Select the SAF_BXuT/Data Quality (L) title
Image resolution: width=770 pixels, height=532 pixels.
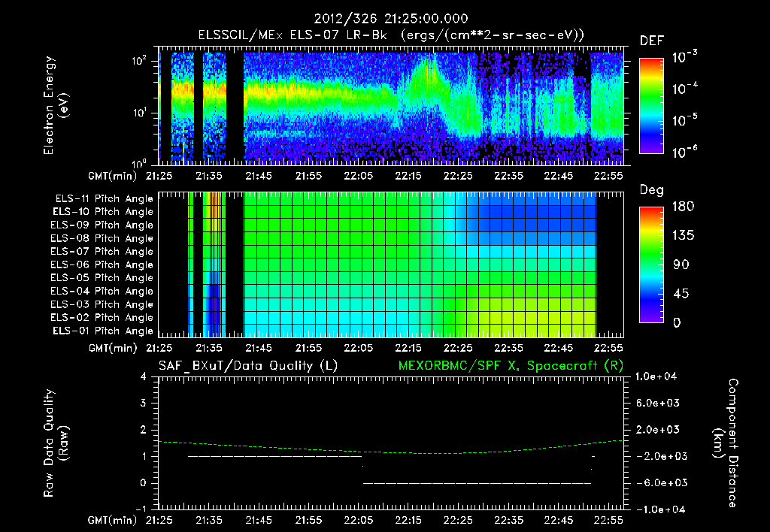(248, 366)
